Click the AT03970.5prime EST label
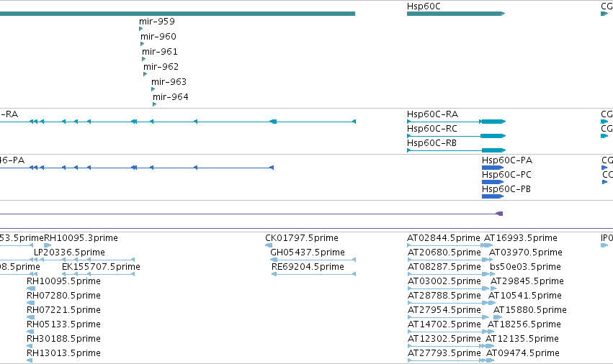This screenshot has height=364, width=613. coord(525,252)
